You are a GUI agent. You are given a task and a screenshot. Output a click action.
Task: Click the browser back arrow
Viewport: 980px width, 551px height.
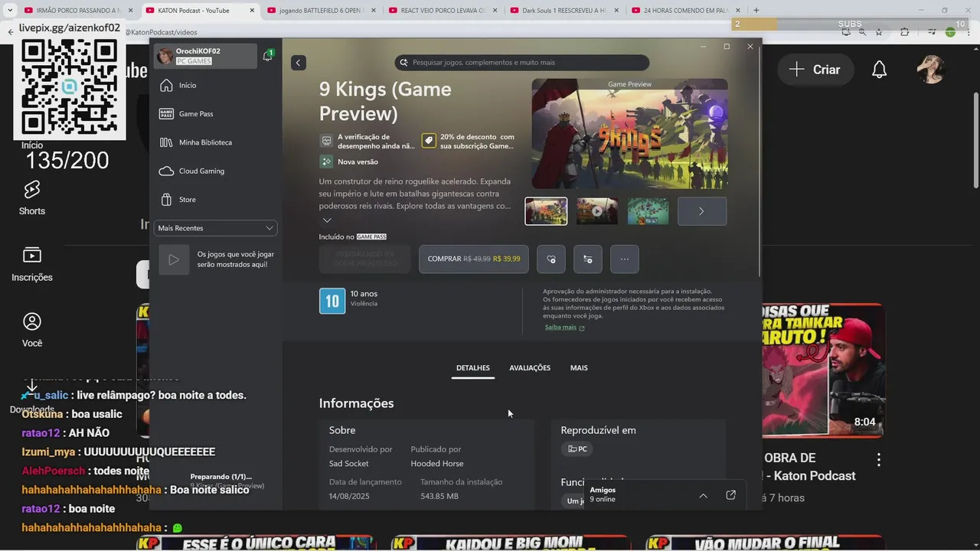point(11,32)
